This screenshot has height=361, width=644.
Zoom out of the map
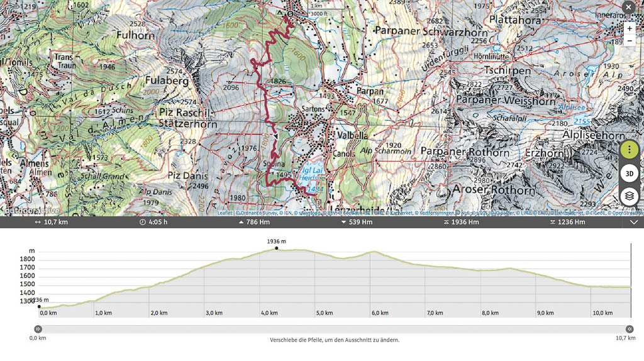(x=630, y=41)
